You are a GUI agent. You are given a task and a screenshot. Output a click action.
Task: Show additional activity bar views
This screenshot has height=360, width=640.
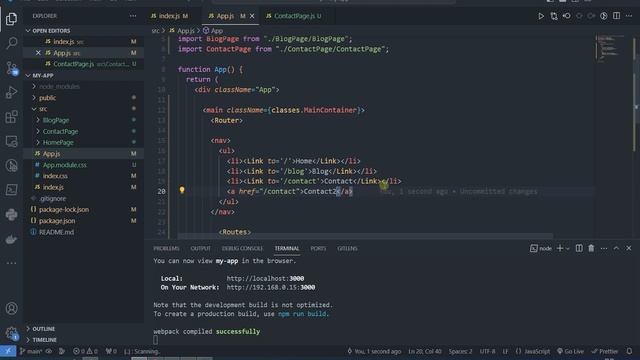11,263
